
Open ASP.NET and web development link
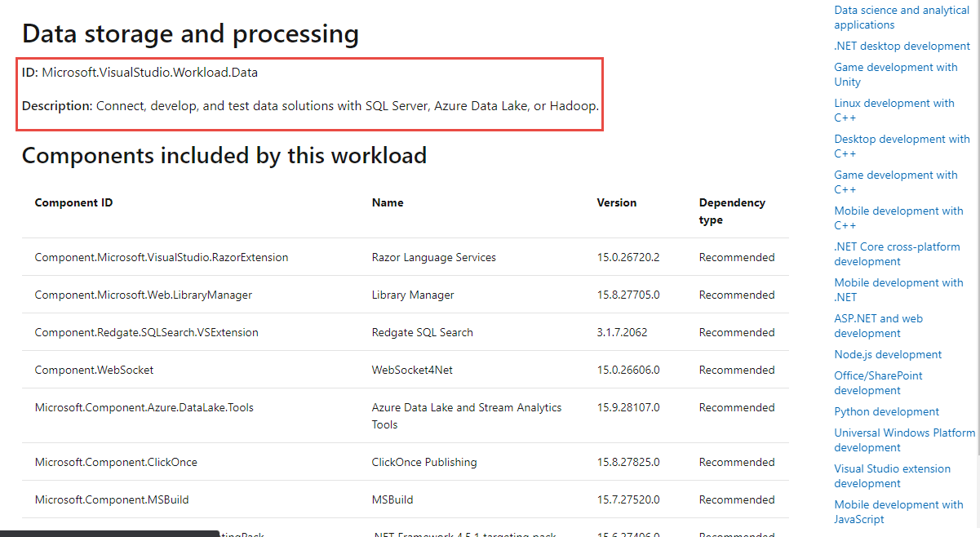(x=878, y=326)
